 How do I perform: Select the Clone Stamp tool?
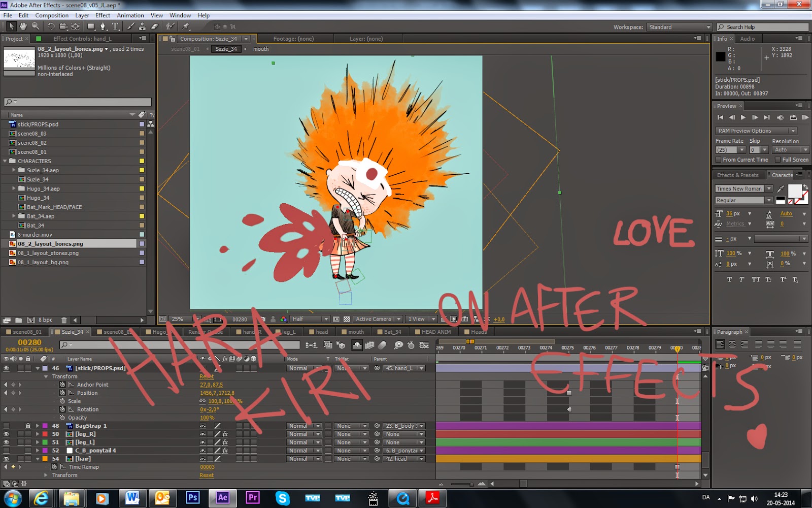pyautogui.click(x=143, y=26)
